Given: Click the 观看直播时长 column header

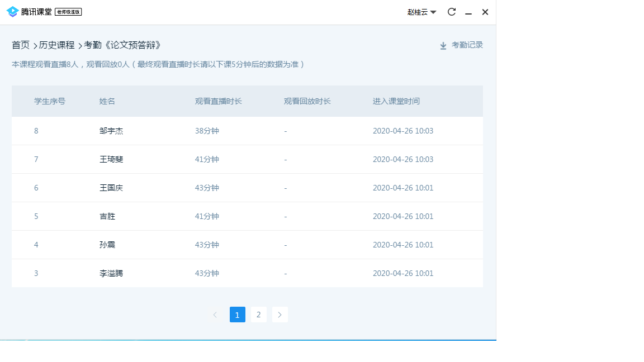Looking at the screenshot, I should (x=218, y=101).
